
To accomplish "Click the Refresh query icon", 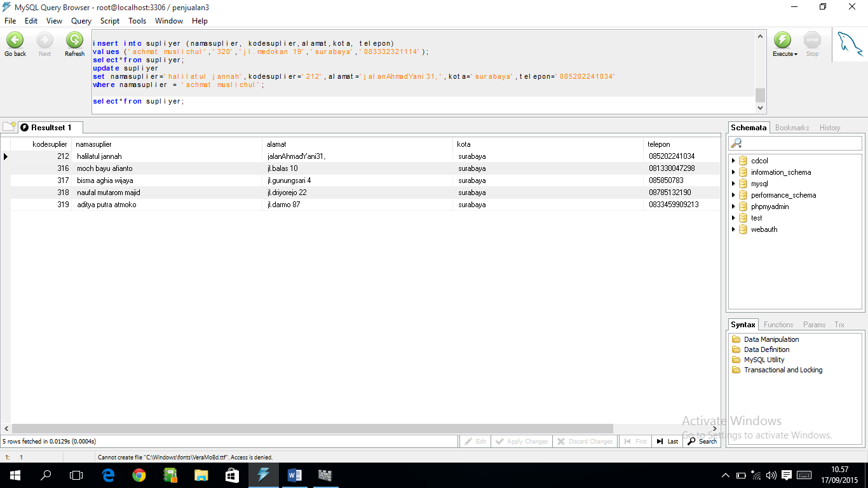I will [x=74, y=40].
